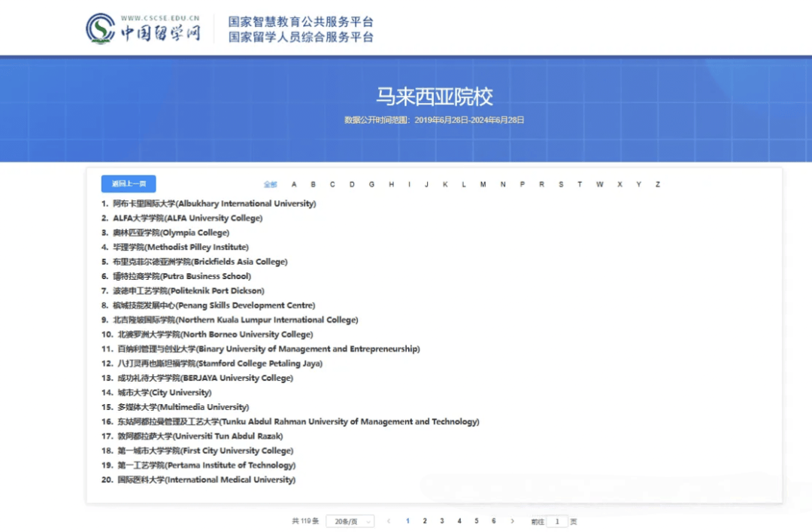Open International Medical University entry

coord(206,479)
